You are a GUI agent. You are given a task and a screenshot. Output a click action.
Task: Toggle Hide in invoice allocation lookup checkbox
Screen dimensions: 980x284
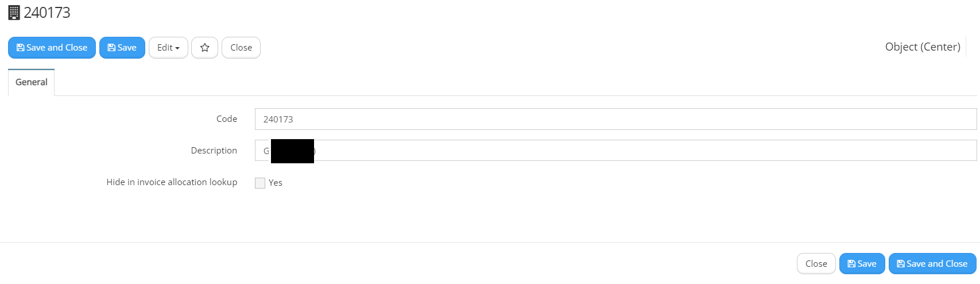260,183
